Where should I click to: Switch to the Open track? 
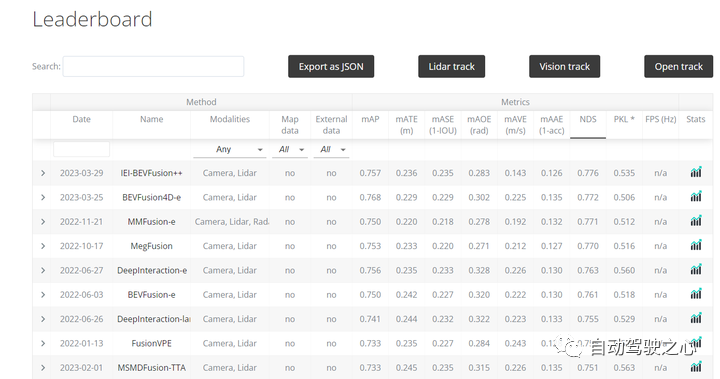(679, 67)
